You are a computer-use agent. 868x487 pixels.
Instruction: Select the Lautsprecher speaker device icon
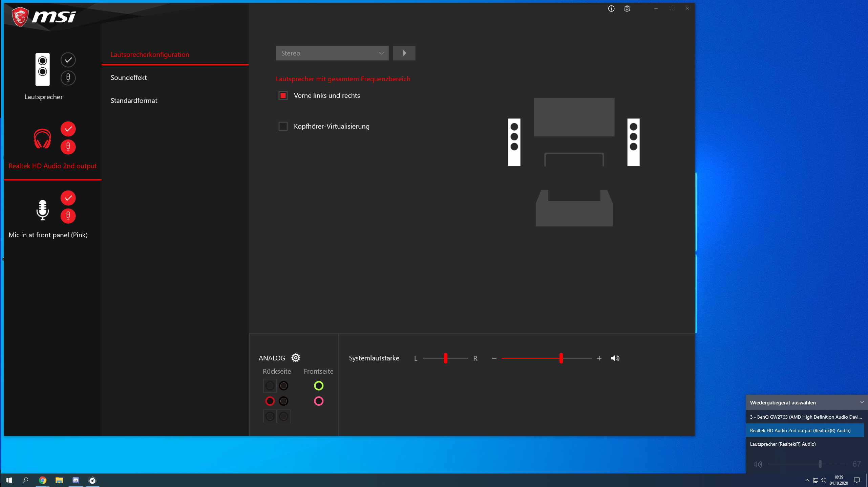43,69
